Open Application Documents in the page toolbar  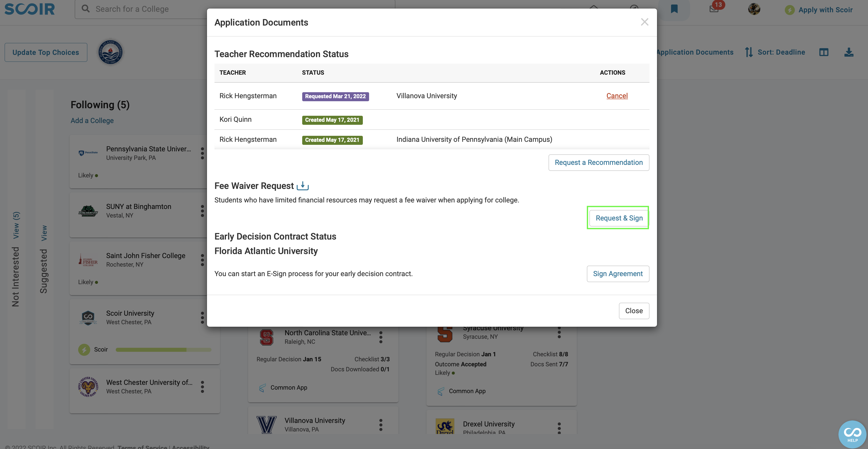click(x=695, y=52)
